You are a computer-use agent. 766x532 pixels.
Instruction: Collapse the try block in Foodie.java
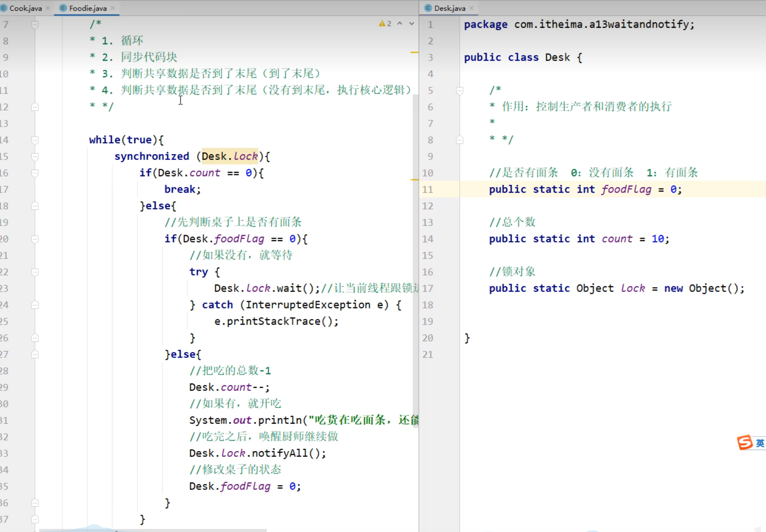35,272
